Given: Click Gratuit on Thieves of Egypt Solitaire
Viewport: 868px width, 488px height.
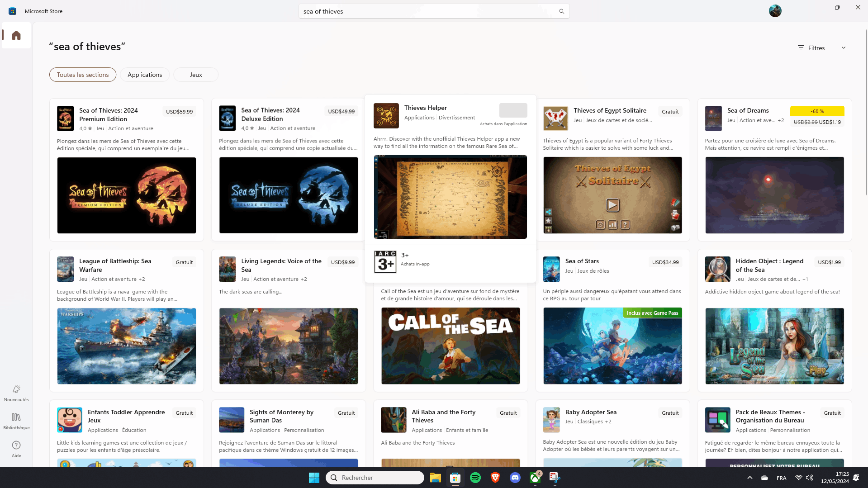Looking at the screenshot, I should [670, 112].
